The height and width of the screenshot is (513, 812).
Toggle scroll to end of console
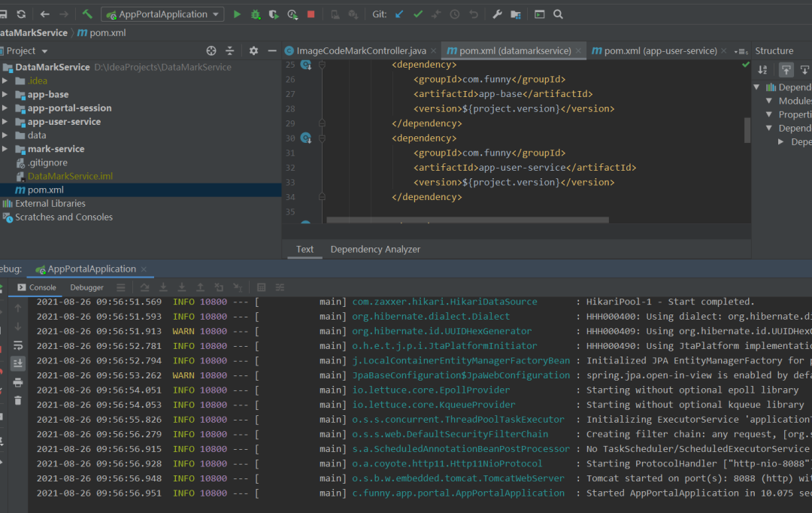18,363
